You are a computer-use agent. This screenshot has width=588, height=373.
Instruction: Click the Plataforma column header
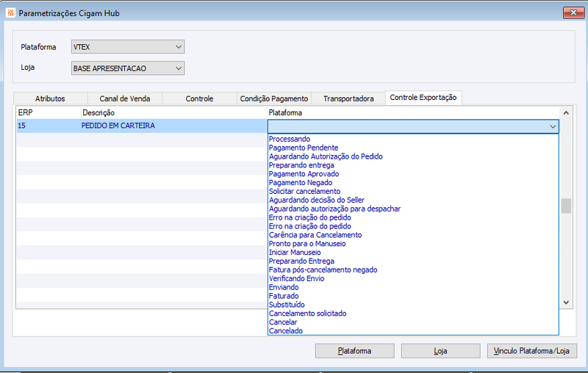tap(413, 113)
